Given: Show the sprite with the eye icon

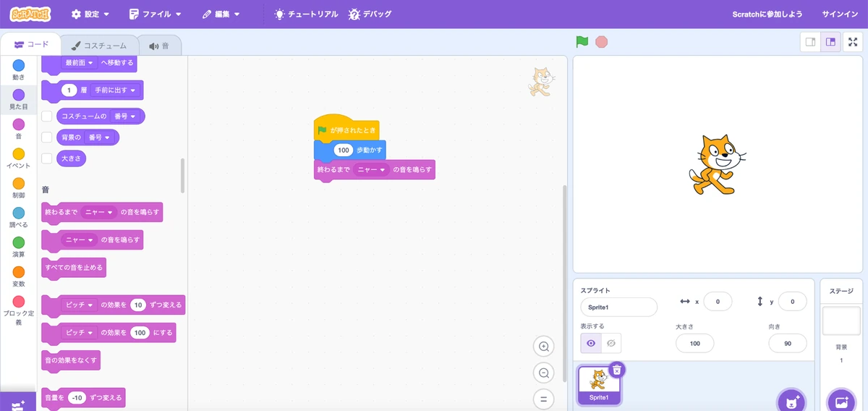Looking at the screenshot, I should click(x=591, y=343).
